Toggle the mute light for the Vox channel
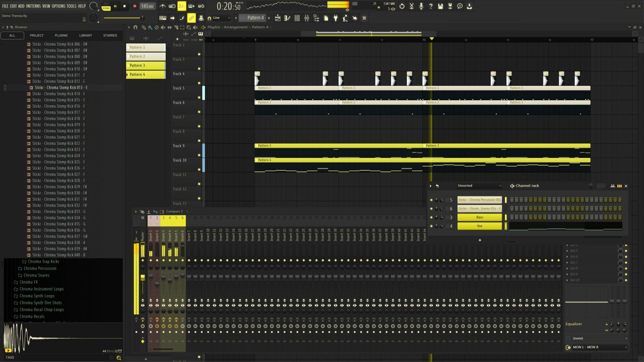 coord(431,226)
